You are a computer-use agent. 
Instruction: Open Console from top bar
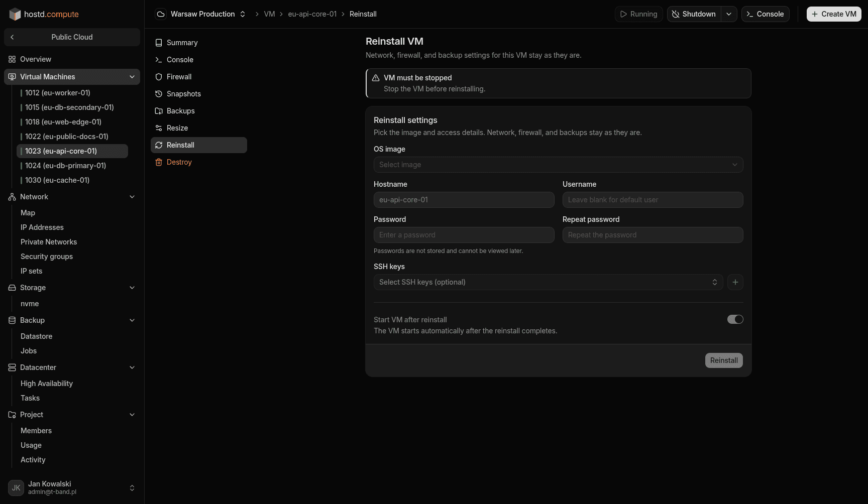766,14
